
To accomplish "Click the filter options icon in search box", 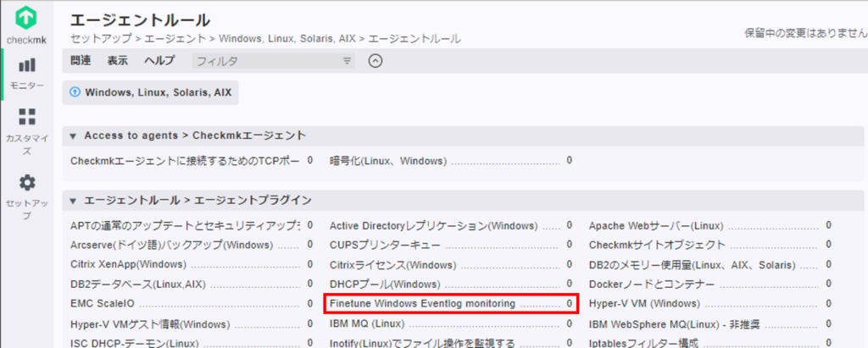I will [x=347, y=61].
